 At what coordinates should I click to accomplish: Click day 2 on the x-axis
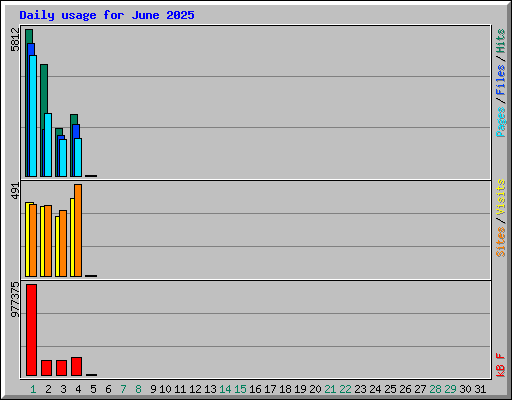(x=48, y=389)
